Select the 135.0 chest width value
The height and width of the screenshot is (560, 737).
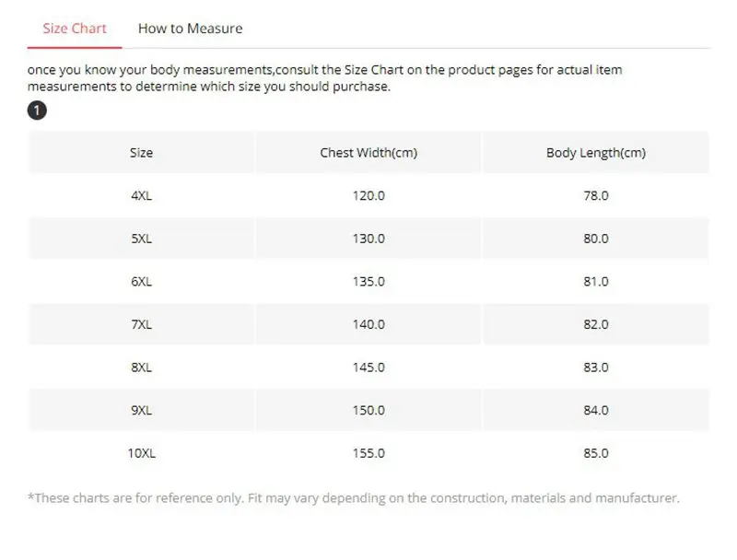coord(368,282)
